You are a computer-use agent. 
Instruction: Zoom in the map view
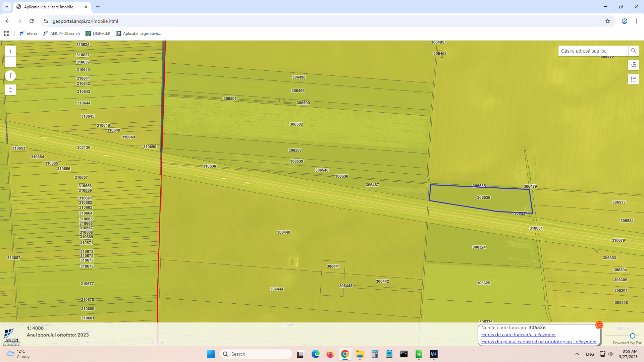pyautogui.click(x=10, y=51)
